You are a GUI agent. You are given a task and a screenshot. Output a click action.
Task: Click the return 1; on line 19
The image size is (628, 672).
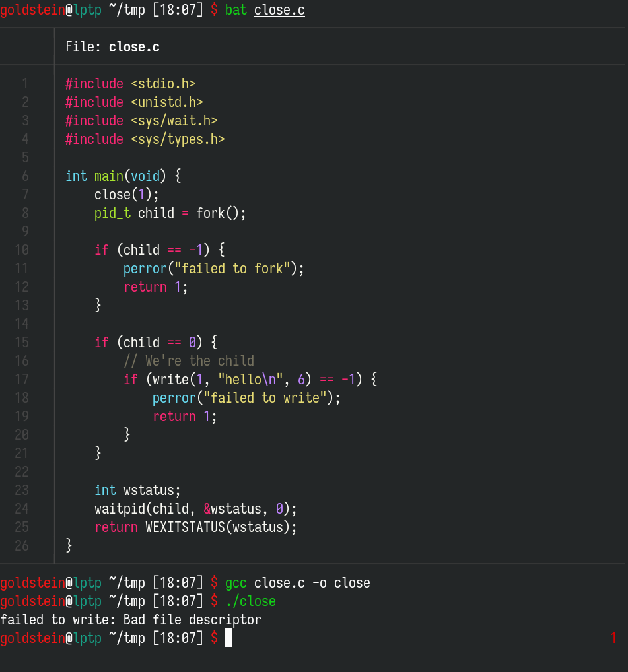tap(185, 416)
